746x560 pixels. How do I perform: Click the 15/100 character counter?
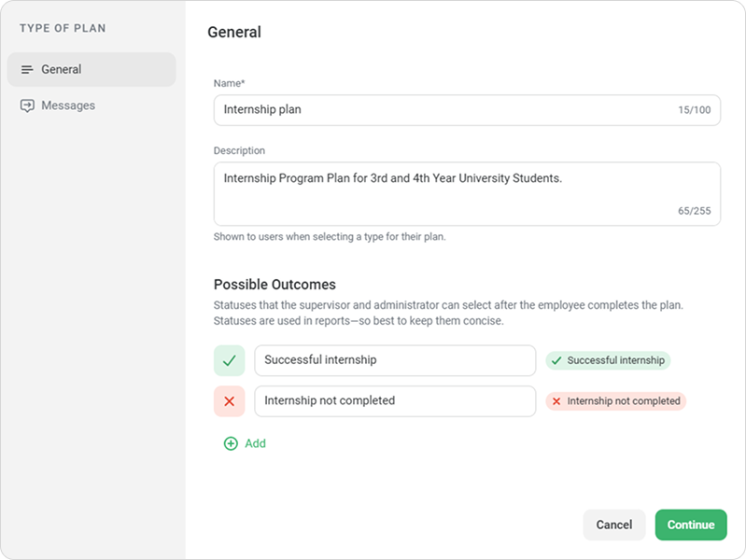click(x=694, y=110)
